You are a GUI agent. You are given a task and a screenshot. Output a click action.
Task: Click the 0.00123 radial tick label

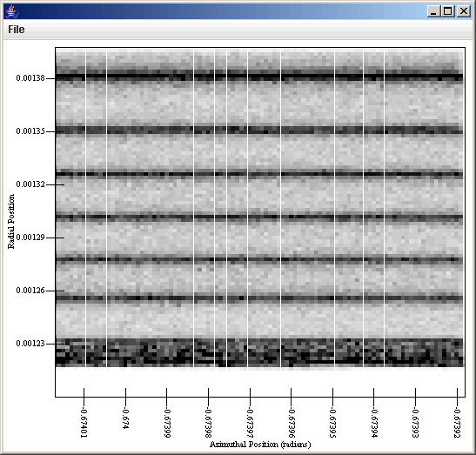tap(30, 344)
